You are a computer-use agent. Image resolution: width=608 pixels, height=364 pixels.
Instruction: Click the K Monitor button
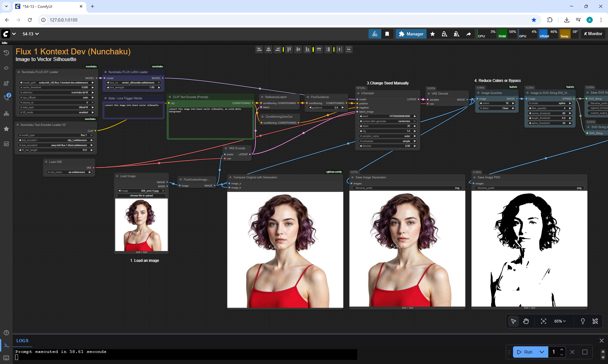tap(593, 34)
